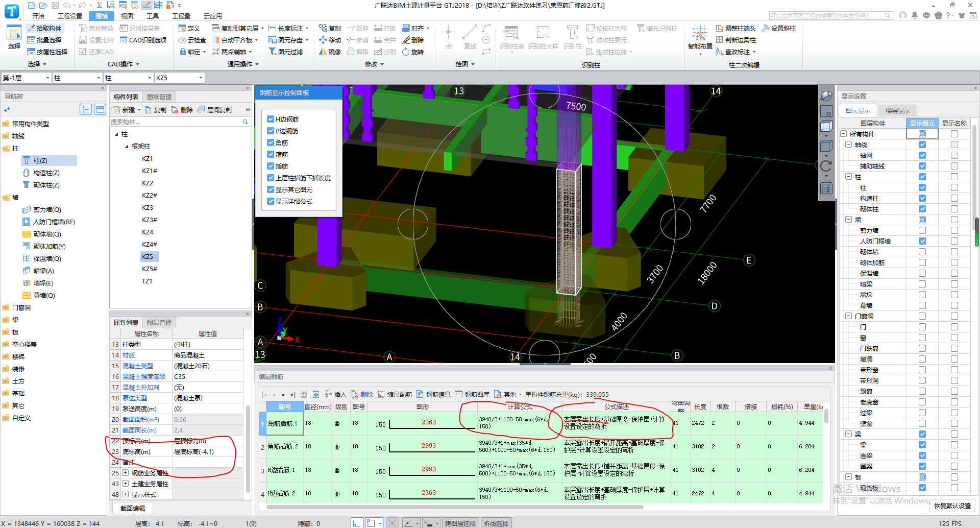
Task: Click the 删除 delete tool in ribbon
Action: (413, 40)
